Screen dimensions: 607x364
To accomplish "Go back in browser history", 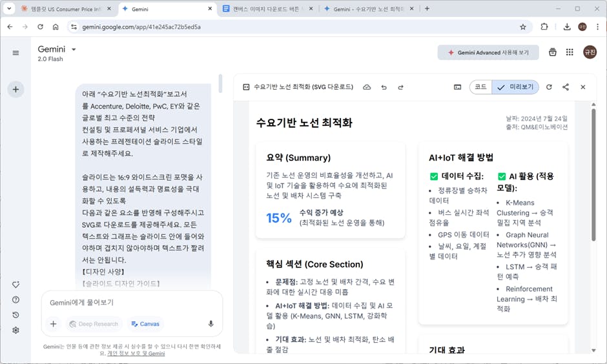I will [10, 26].
